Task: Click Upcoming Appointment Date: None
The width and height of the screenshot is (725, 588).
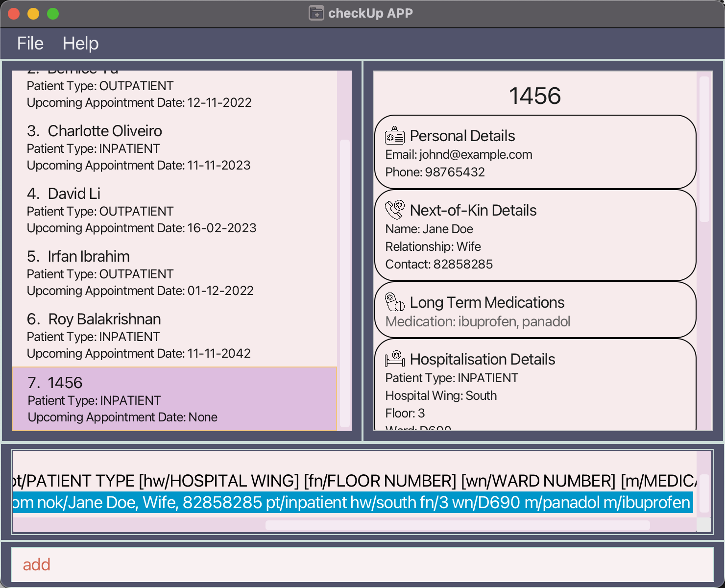Action: click(122, 417)
